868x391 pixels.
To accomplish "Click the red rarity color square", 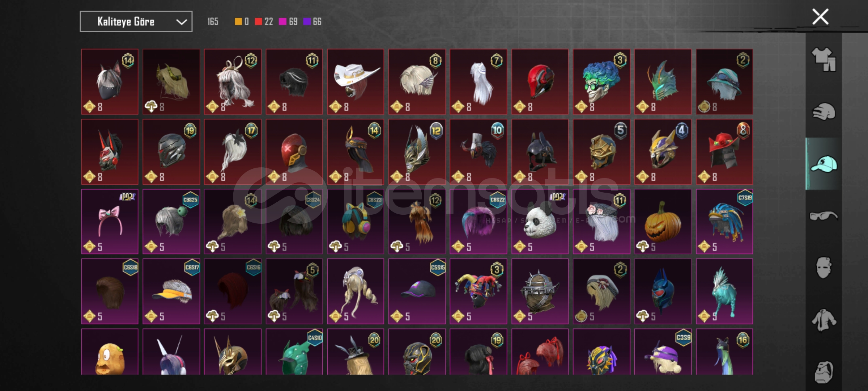I will [x=258, y=22].
